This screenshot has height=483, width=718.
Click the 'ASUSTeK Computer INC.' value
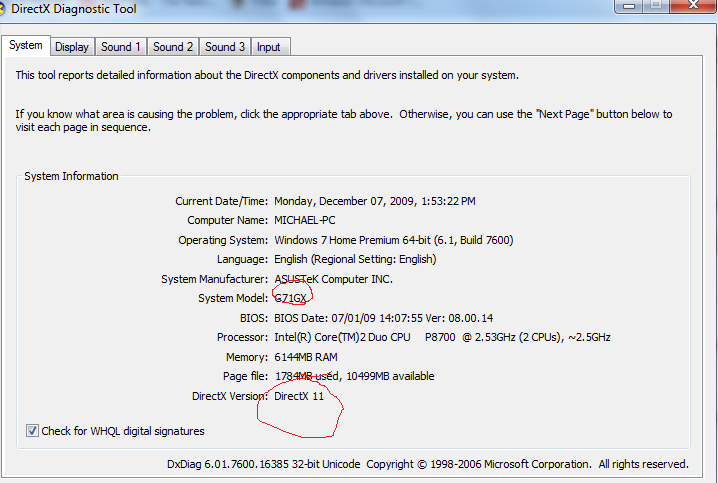[333, 279]
